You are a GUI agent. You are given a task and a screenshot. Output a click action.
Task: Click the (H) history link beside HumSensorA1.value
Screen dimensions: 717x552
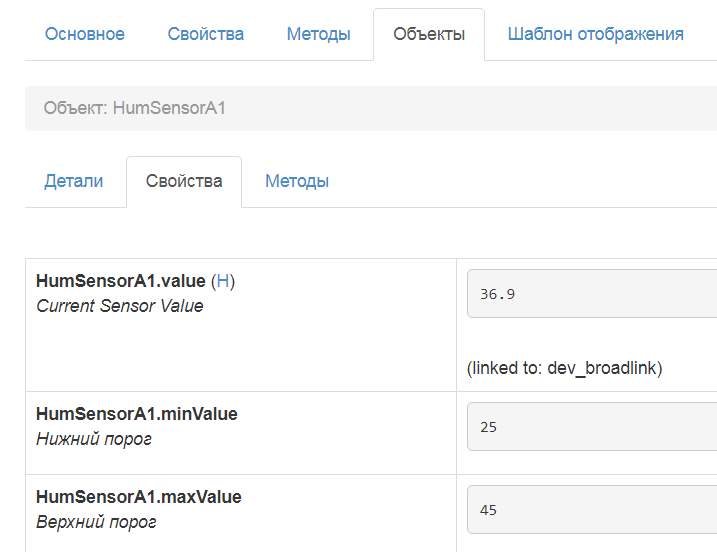click(x=223, y=281)
